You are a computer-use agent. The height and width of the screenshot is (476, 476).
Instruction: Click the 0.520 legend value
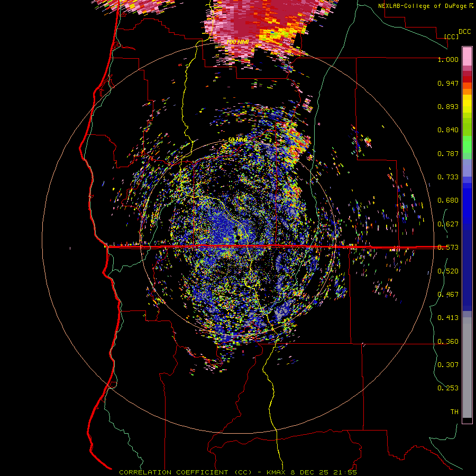[x=448, y=271]
